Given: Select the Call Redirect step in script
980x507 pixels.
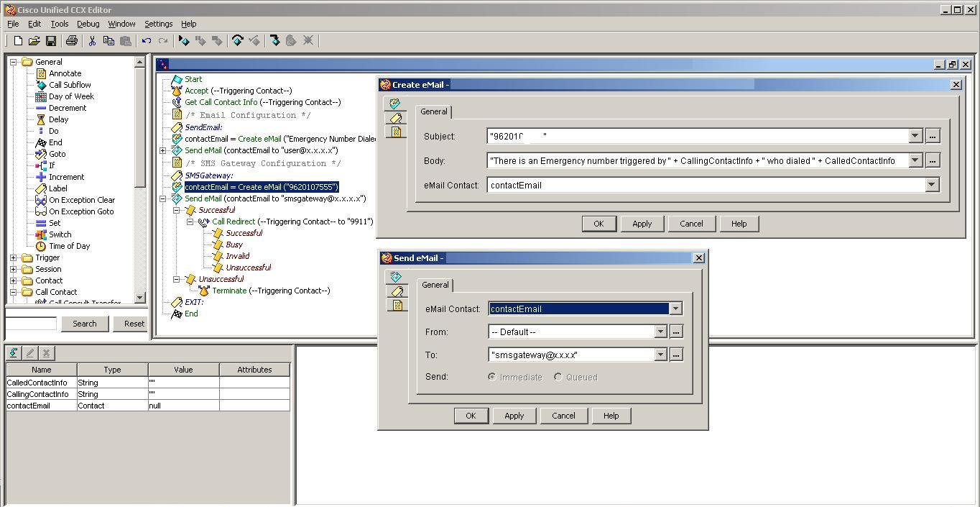Looking at the screenshot, I should tap(285, 221).
